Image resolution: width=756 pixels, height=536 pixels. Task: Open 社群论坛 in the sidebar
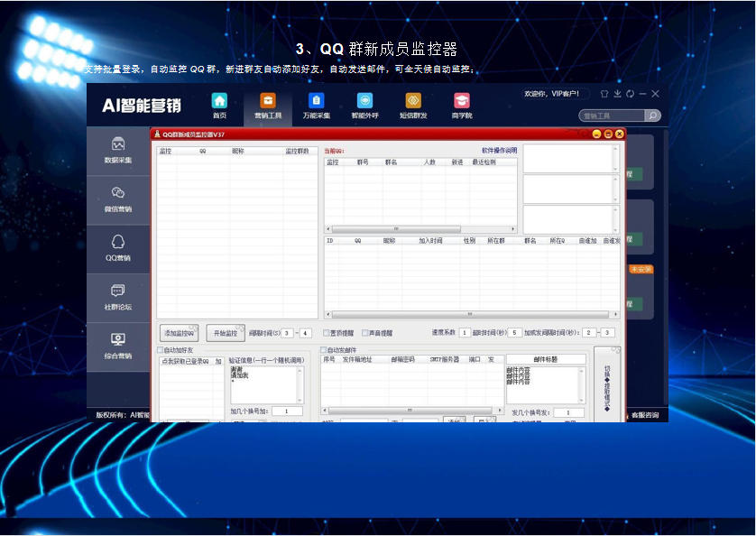[118, 298]
